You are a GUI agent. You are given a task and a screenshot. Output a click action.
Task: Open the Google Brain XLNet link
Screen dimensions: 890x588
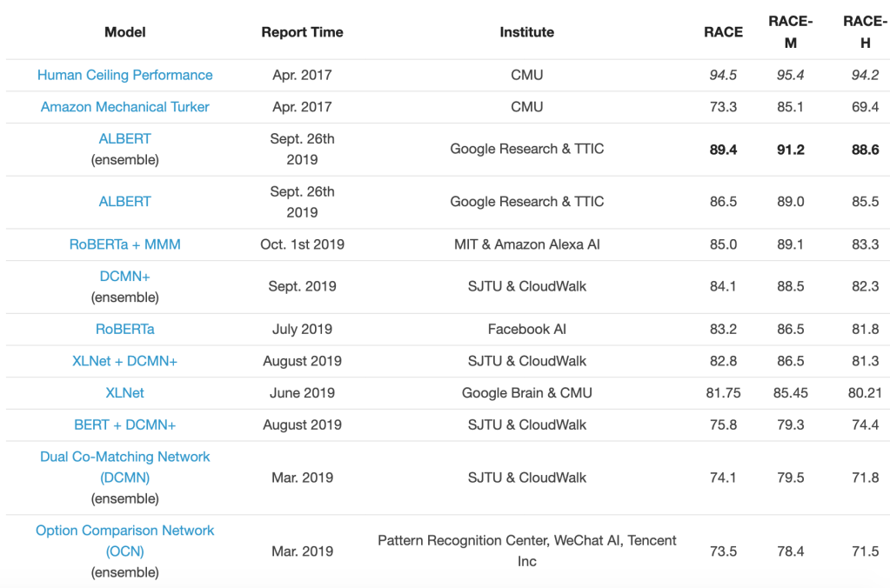(x=124, y=393)
